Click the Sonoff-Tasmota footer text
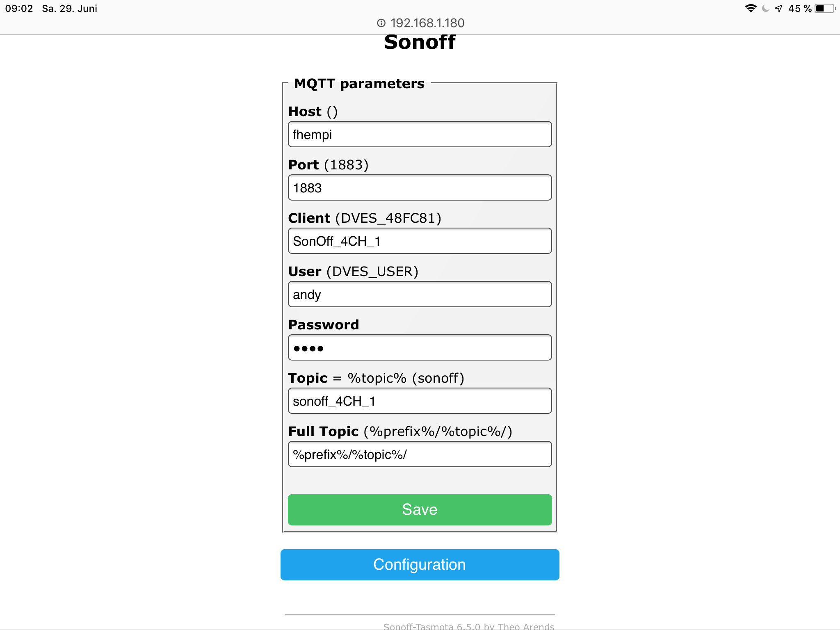Screen dimensions: 840x630 (468, 626)
